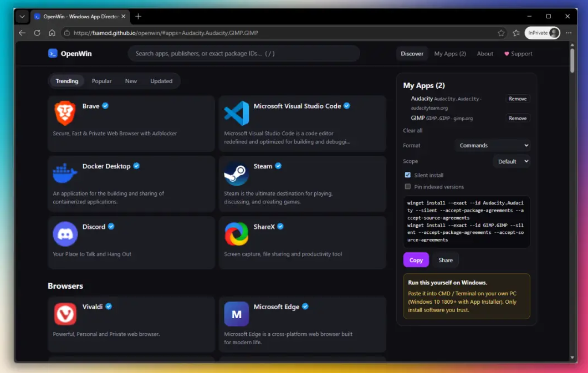Switch to the New tab
This screenshot has height=373, width=588.
[131, 81]
